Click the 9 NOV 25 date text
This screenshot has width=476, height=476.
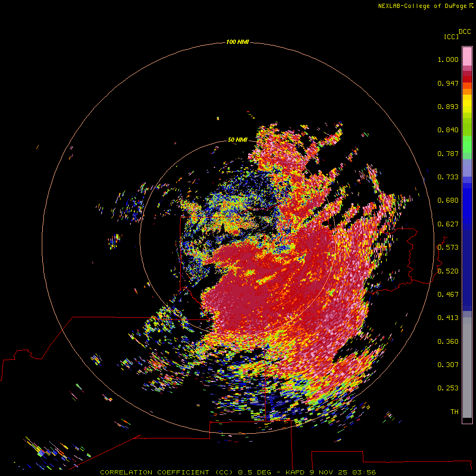[329, 472]
